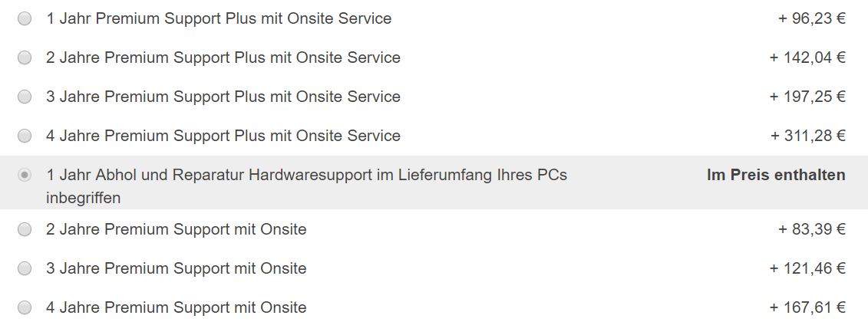
Task: Click the '4 Jahre Premium Support mit Onsite' label
Action: click(176, 307)
